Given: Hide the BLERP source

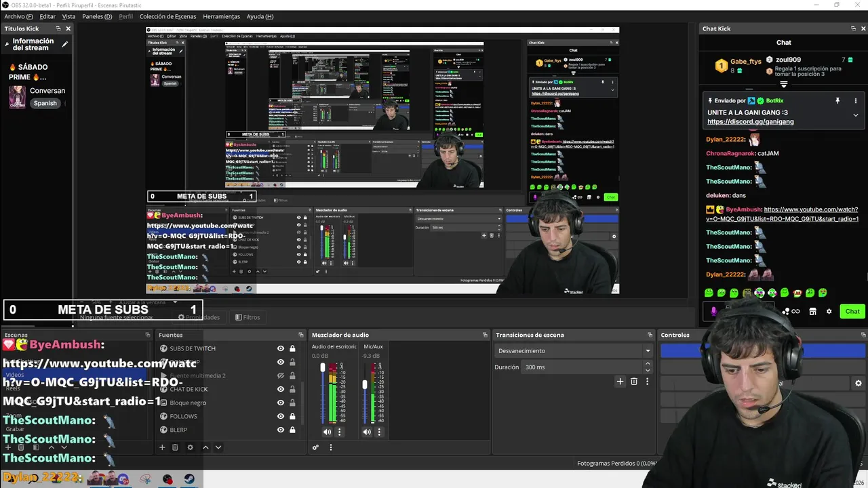Looking at the screenshot, I should point(281,430).
